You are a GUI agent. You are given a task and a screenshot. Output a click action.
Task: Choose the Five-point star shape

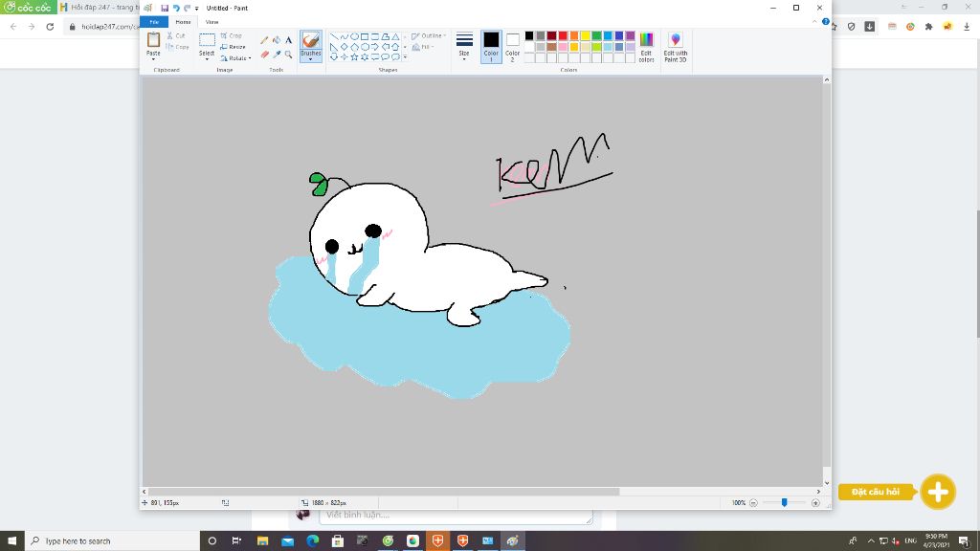pyautogui.click(x=354, y=56)
